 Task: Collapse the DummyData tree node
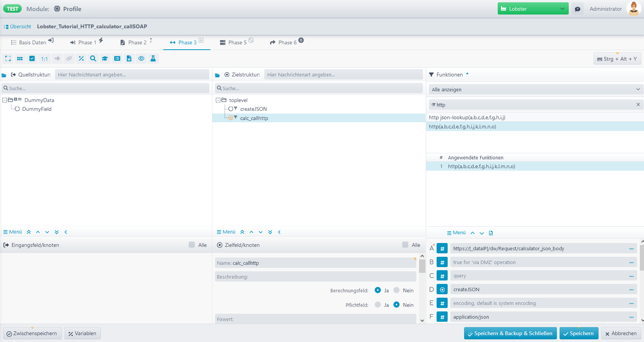point(5,100)
